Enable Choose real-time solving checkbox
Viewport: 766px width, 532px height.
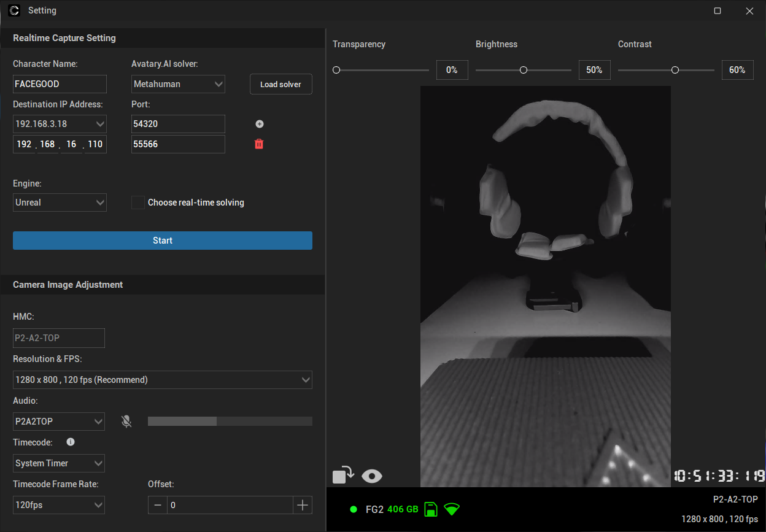tap(138, 202)
